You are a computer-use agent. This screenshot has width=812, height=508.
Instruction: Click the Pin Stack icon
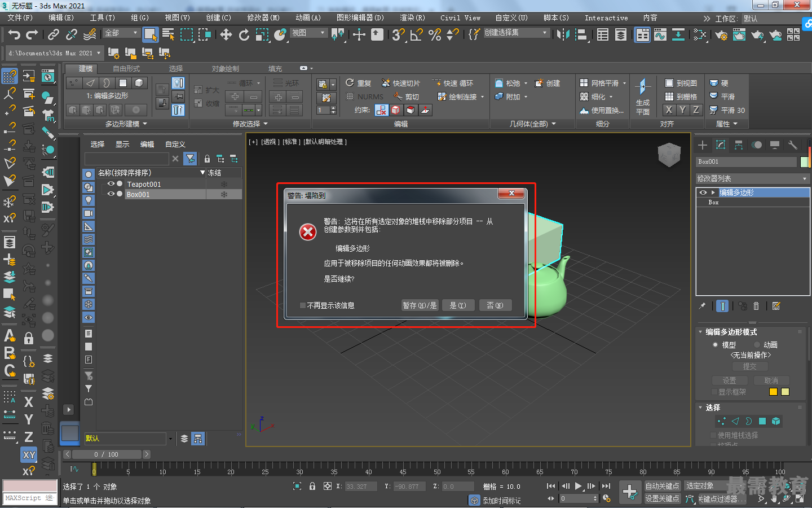coord(702,306)
